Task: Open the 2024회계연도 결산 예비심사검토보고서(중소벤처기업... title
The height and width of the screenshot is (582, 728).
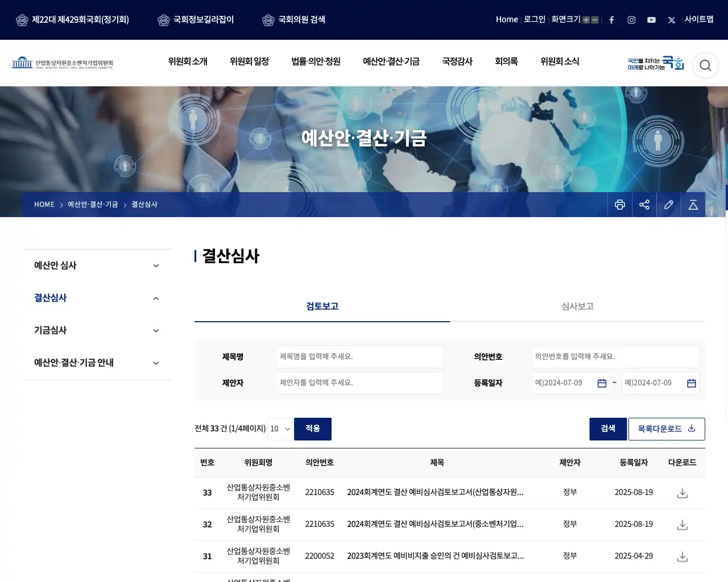Action: [x=435, y=524]
